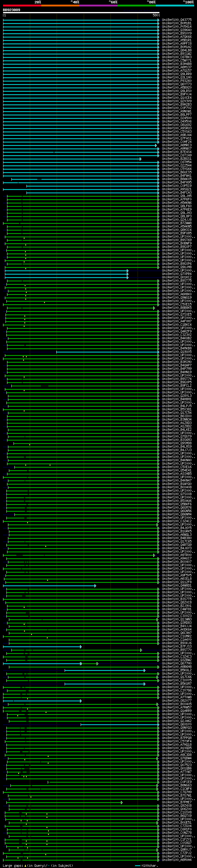
Task: Open hit UniRef100_B0M1B1
Action: [x=177, y=23]
